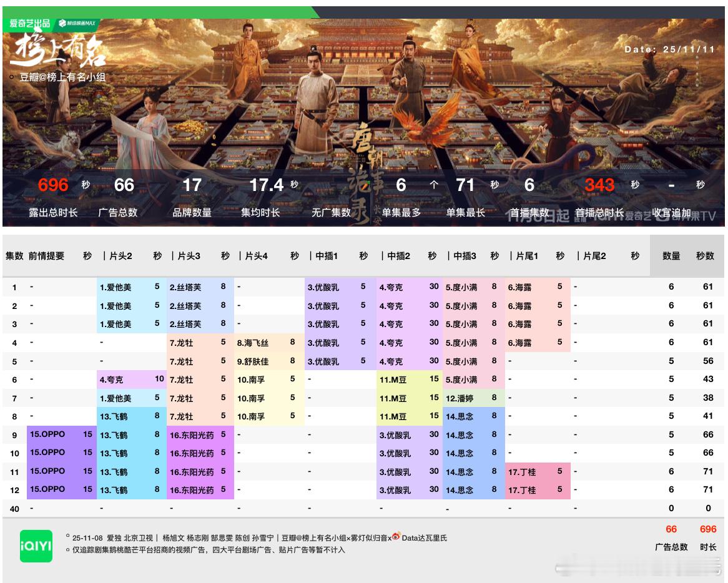Select the 豆瓣@榜上有名小组 caption under logo

point(62,77)
